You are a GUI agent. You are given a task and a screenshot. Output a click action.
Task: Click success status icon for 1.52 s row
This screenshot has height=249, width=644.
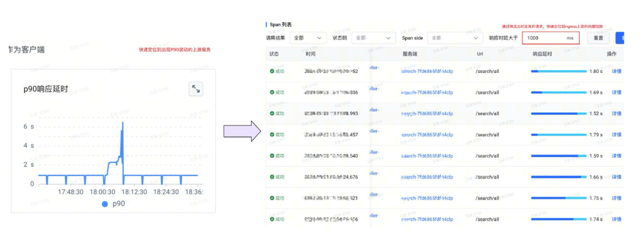[x=272, y=113]
